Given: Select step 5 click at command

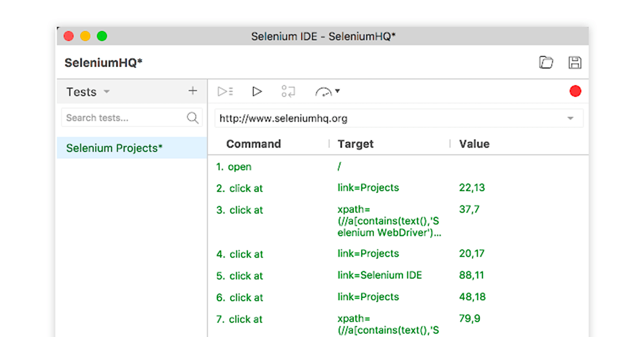Looking at the screenshot, I should click(239, 276).
